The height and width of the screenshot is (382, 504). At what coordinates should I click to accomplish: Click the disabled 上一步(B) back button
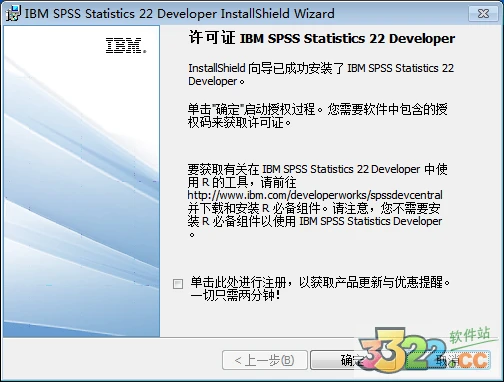pos(265,360)
